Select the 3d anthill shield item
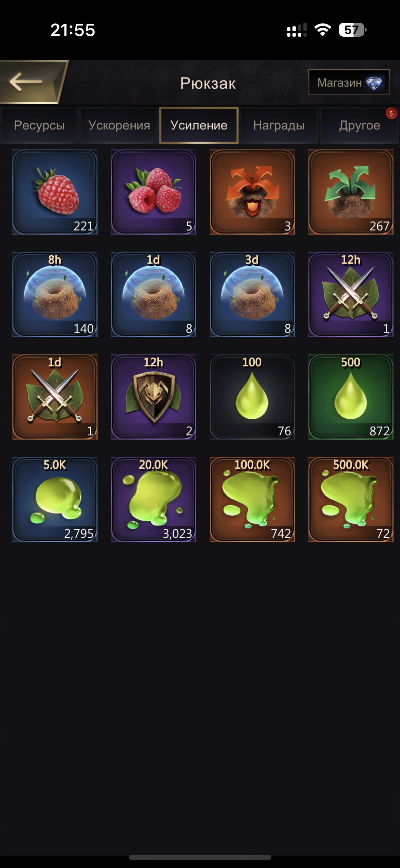Viewport: 400px width, 868px height. (252, 294)
